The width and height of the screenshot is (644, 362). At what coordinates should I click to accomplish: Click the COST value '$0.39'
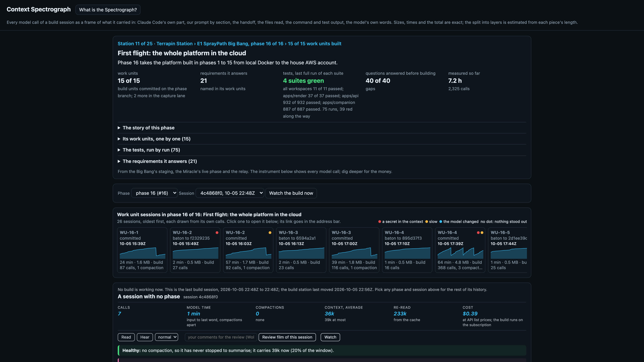(x=470, y=314)
